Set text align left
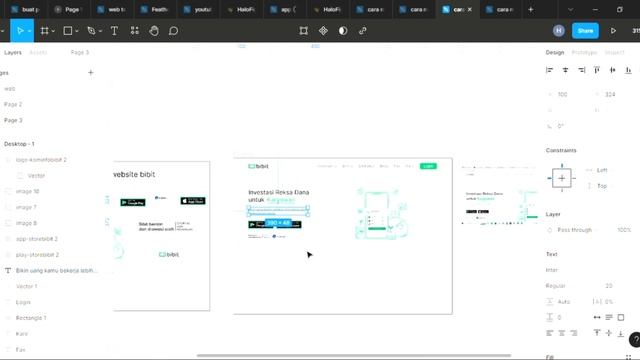Screen dimensions: 640x360 pyautogui.click(x=550, y=333)
